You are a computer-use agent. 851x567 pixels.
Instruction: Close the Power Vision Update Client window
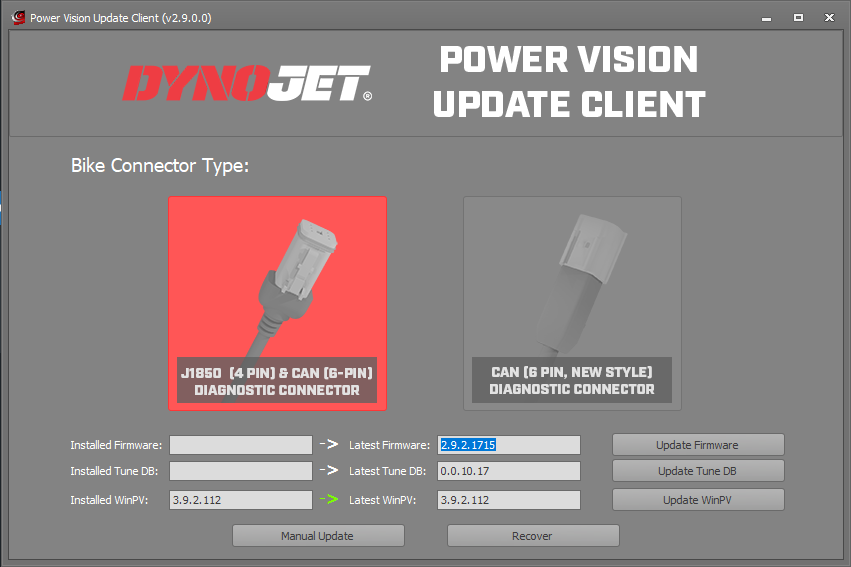click(x=829, y=17)
